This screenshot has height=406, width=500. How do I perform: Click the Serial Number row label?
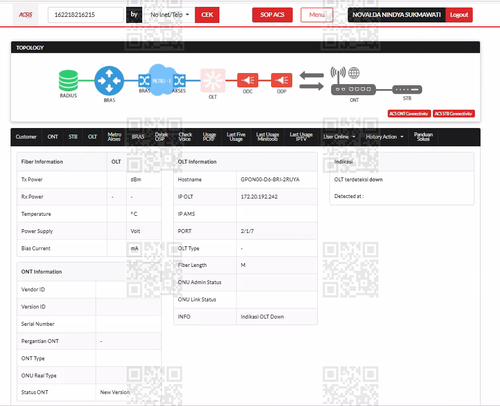click(38, 324)
